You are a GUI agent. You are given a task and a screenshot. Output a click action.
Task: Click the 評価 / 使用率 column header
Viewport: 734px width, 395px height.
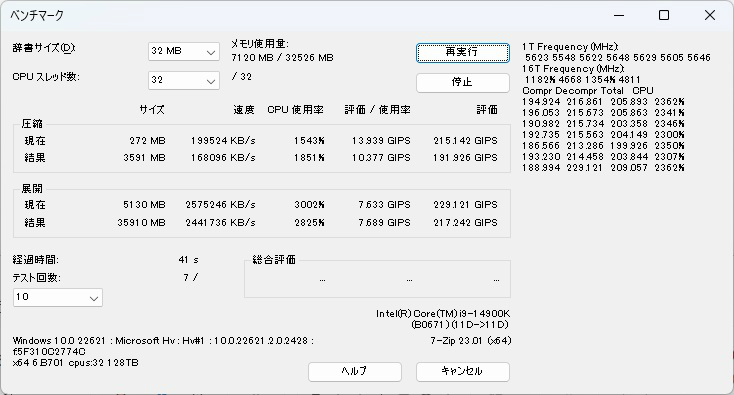pos(378,110)
